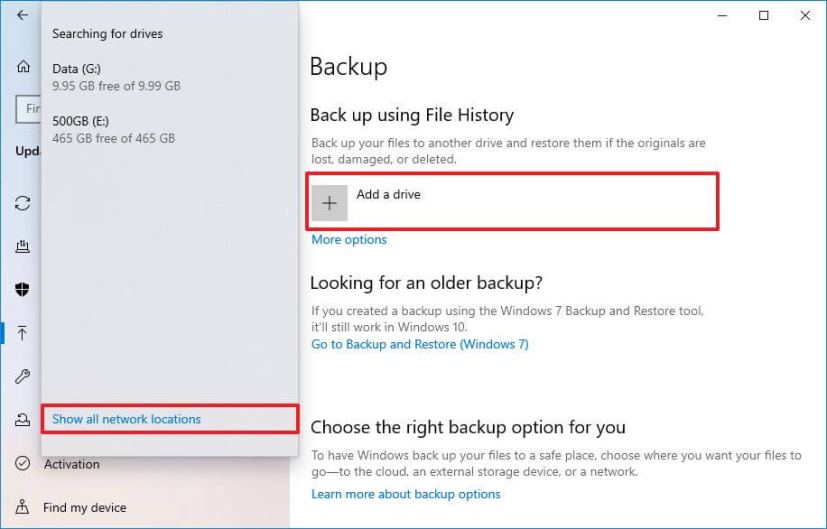
Task: Open Learn more about backup options
Action: (405, 494)
